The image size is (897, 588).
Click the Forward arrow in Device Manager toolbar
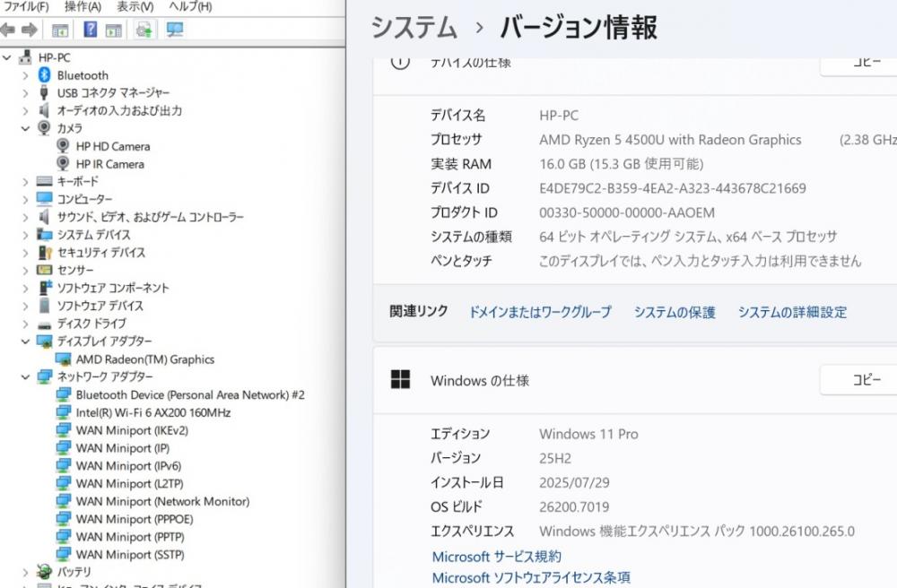click(x=30, y=30)
